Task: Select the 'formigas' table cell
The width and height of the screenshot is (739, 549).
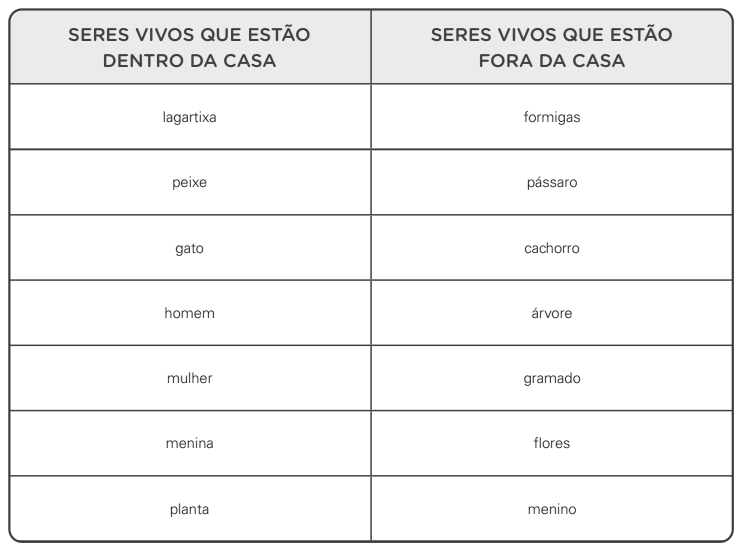Action: (x=551, y=117)
